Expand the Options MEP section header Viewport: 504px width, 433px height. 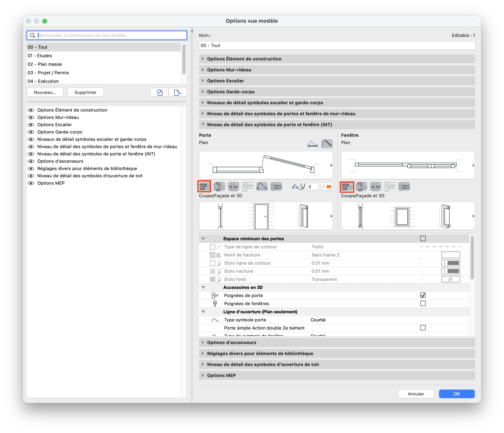coord(337,375)
